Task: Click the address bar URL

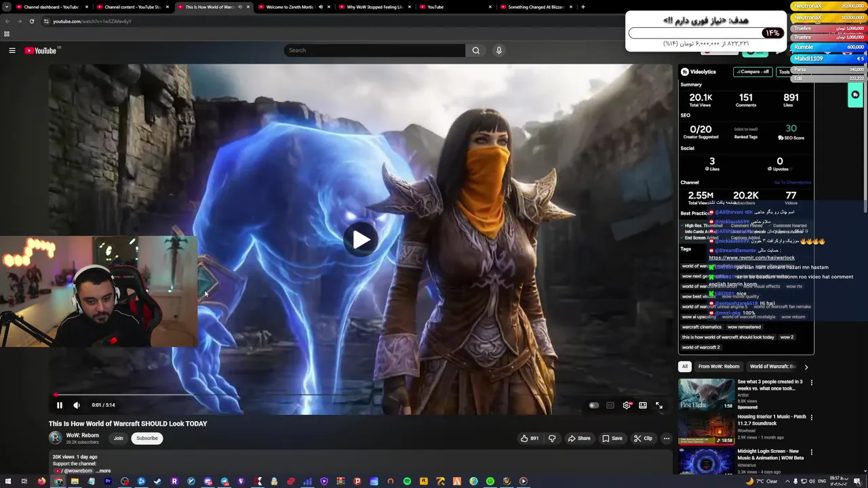Action: (92, 21)
